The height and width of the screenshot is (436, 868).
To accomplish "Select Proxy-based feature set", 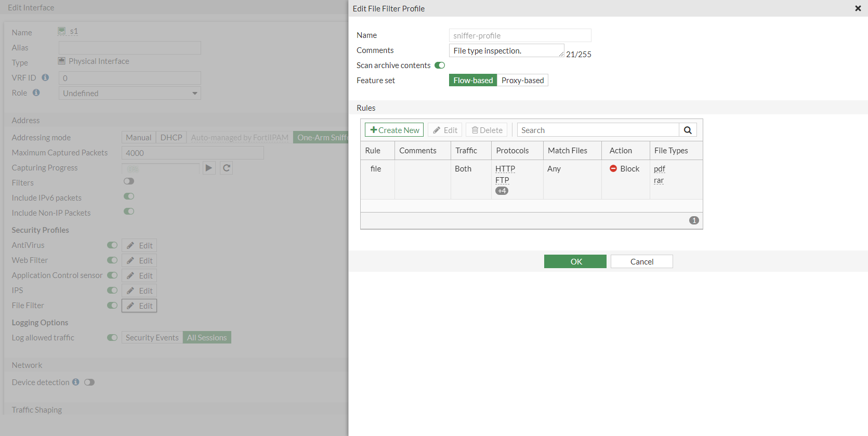I will coord(523,80).
